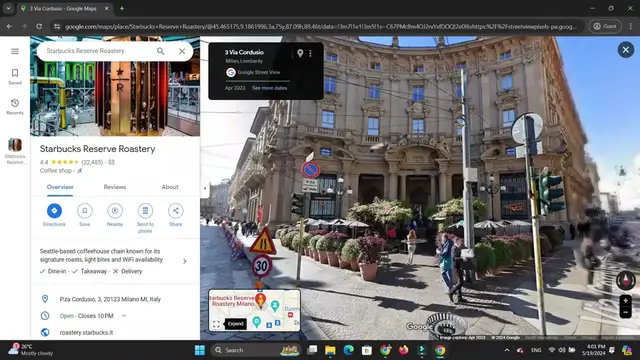Collapse the side panel arrow
Viewport: 640px width, 360px height.
(205, 189)
